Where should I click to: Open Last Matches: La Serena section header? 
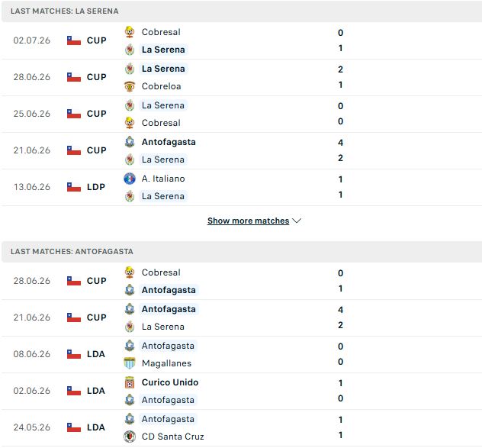[241, 11]
